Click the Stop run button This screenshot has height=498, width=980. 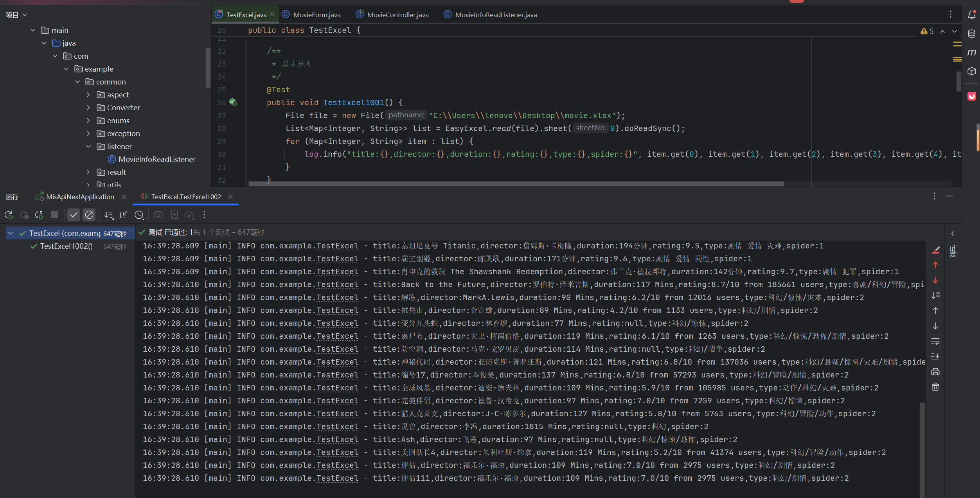pyautogui.click(x=54, y=215)
